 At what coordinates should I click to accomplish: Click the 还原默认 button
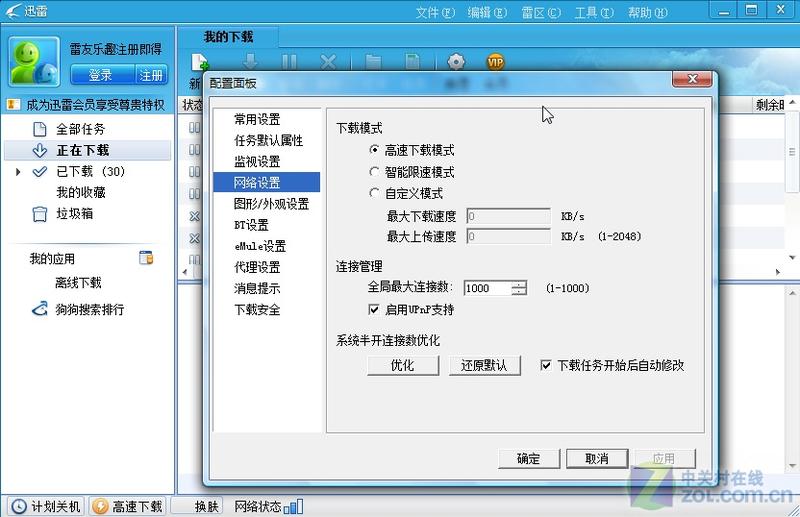pos(484,365)
